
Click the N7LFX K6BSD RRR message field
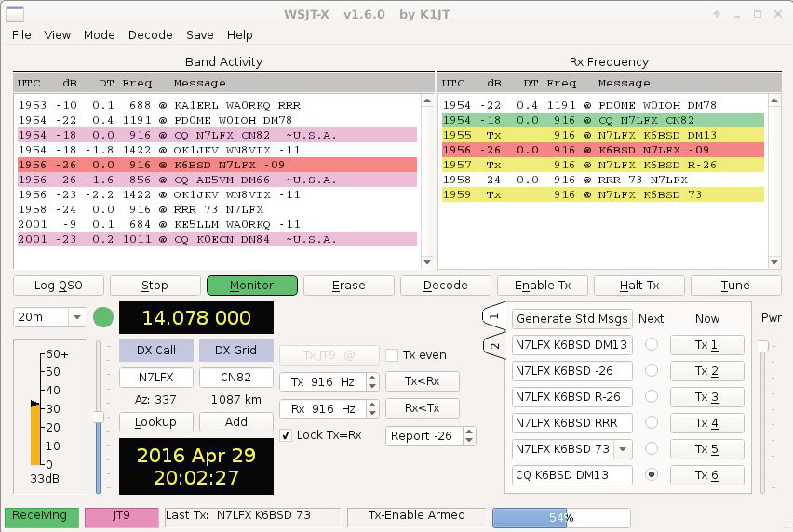coord(572,423)
